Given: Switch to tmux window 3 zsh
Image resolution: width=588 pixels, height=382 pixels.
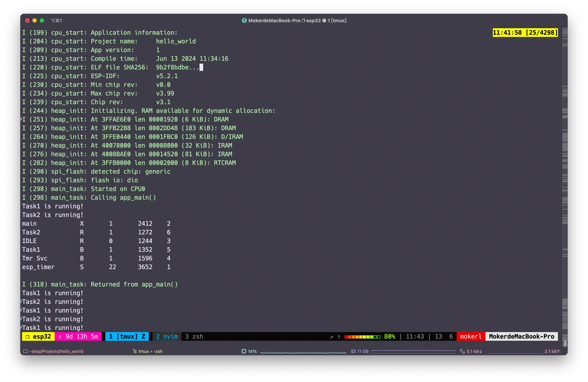Looking at the screenshot, I should coord(194,336).
